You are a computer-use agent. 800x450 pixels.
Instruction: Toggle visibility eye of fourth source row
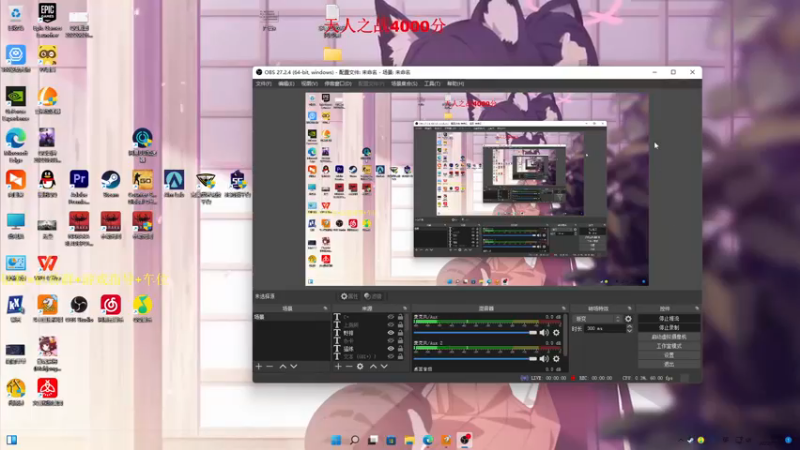coord(391,341)
